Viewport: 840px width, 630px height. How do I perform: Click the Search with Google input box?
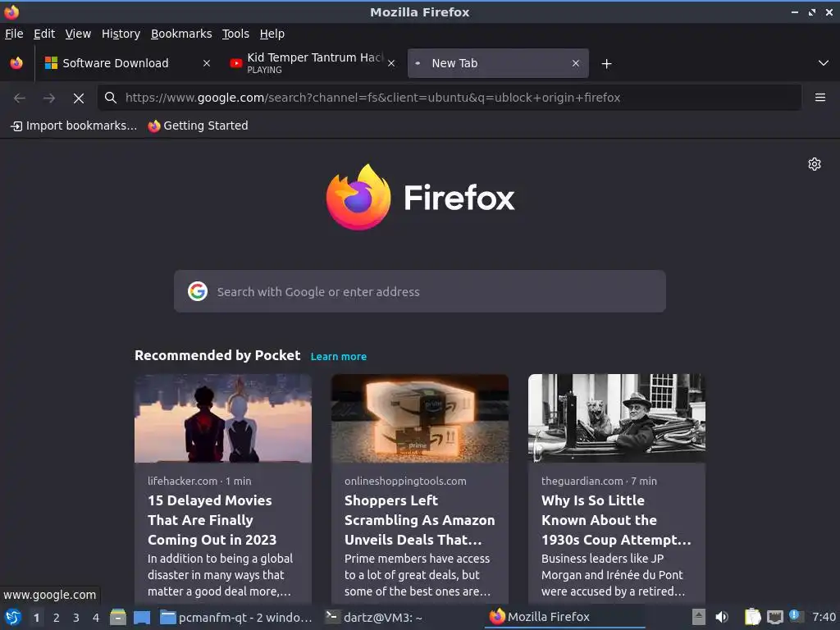tap(420, 291)
